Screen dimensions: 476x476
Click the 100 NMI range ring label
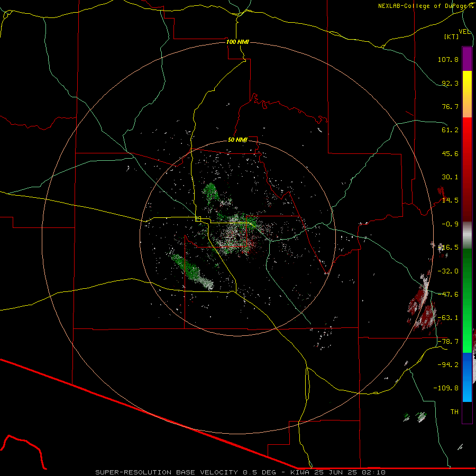tap(237, 42)
